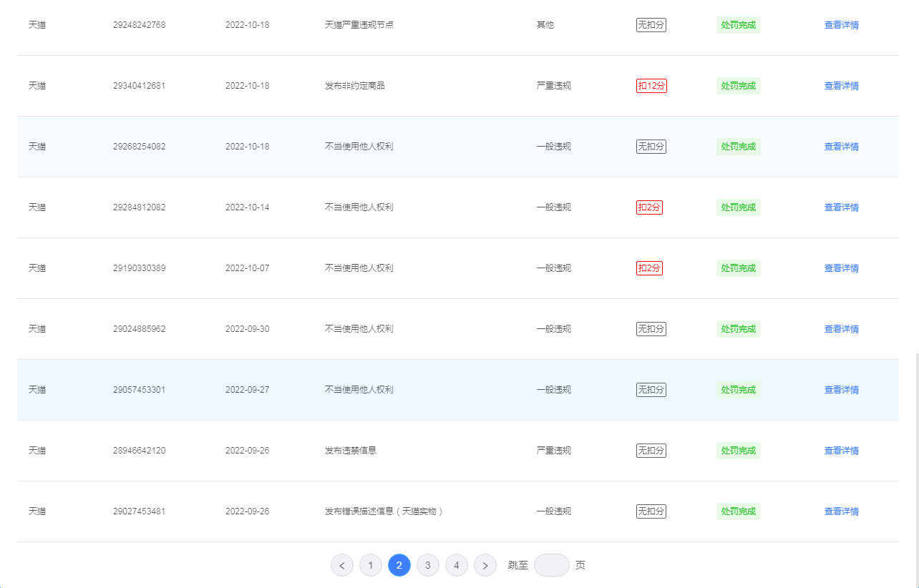The height and width of the screenshot is (588, 919).
Task: Select 不当使用他人权利 in 2022-10-18 row
Action: (359, 147)
